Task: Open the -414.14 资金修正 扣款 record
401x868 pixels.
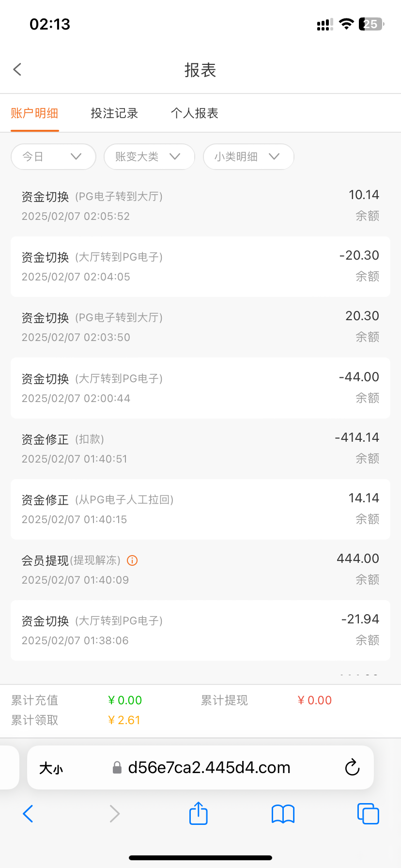Action: (x=200, y=449)
